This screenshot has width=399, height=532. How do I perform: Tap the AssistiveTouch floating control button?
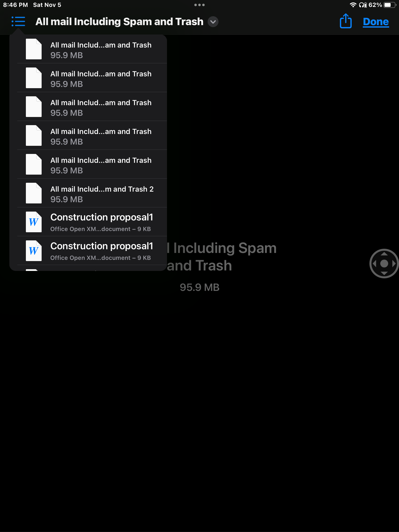[x=384, y=264]
